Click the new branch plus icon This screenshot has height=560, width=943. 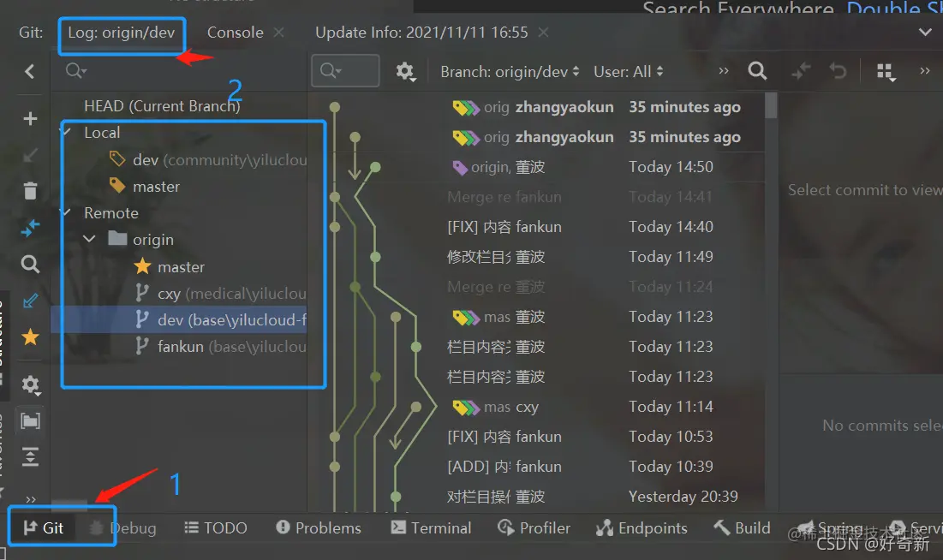tap(30, 118)
